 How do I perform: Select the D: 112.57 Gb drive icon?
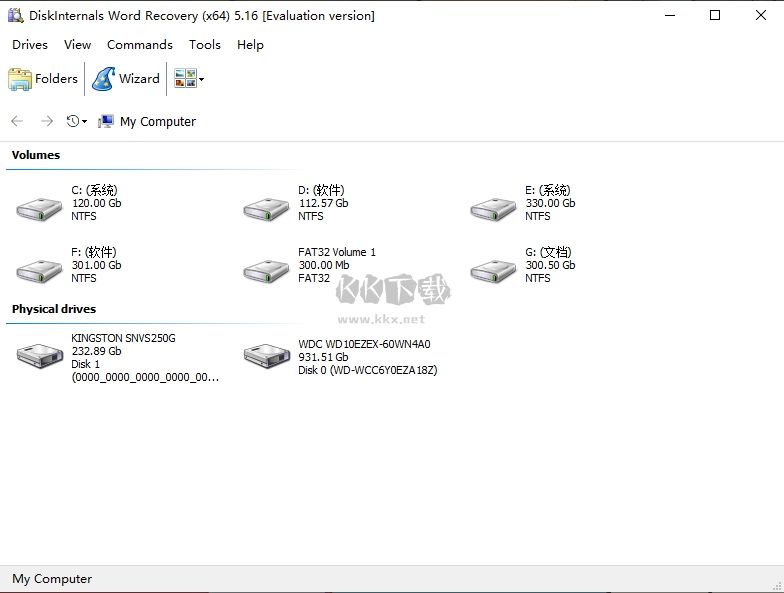click(266, 209)
